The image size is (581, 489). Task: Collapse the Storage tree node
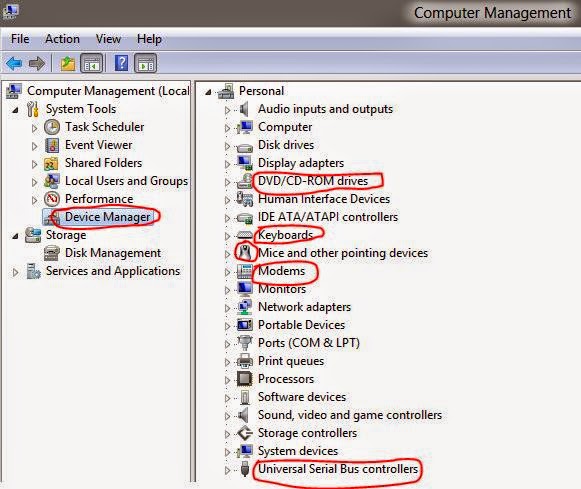tap(15, 236)
